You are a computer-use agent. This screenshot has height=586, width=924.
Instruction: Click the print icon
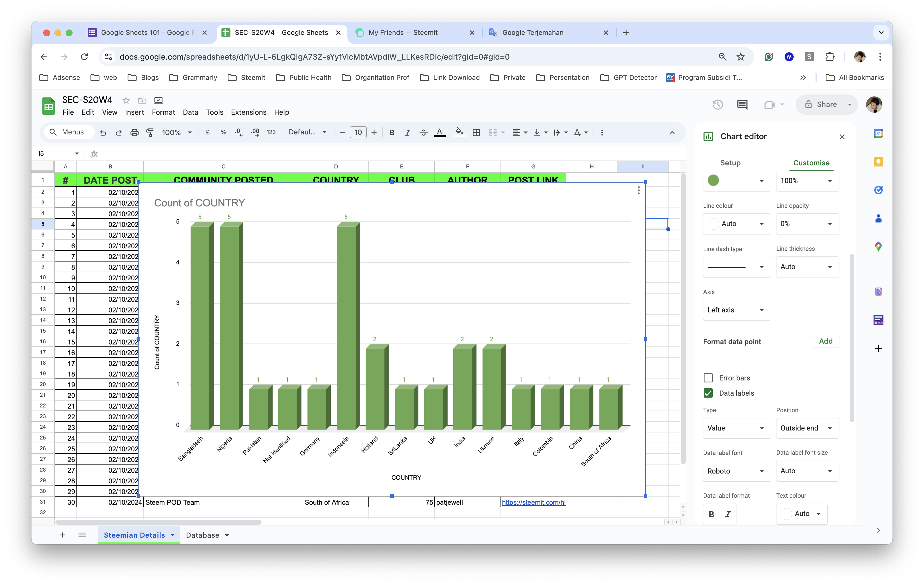coord(134,132)
